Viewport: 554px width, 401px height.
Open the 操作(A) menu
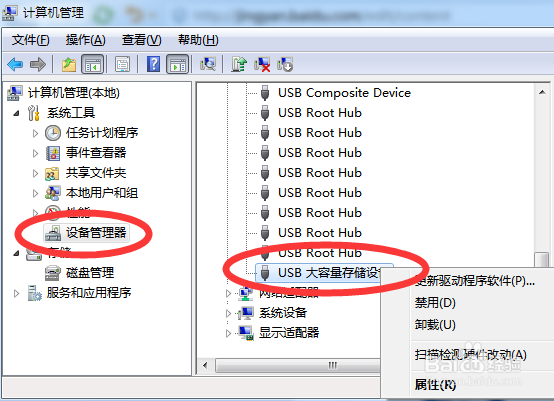point(86,40)
